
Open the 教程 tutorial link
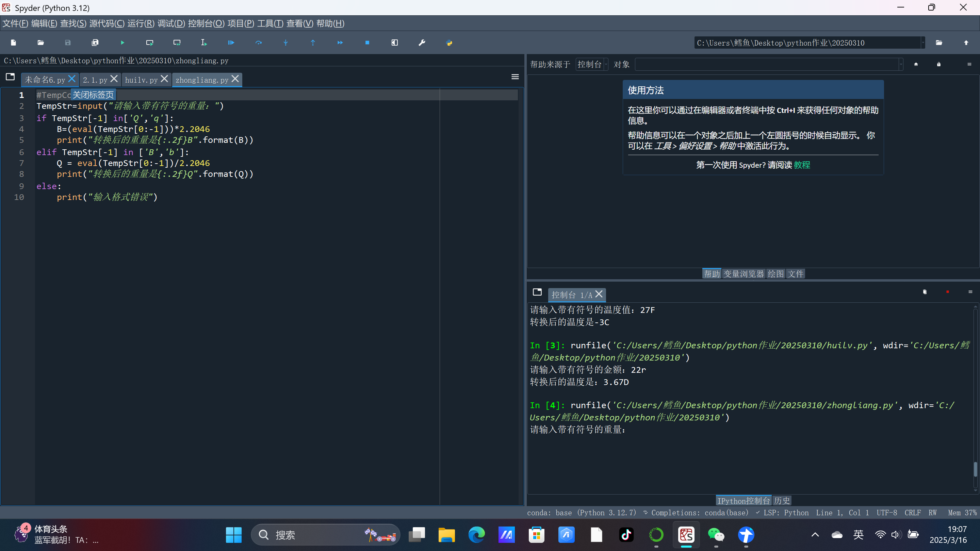[802, 165]
